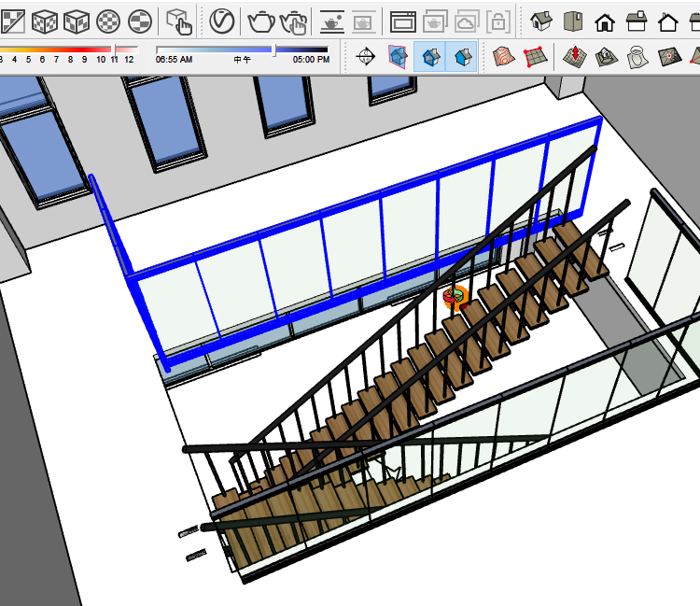
Task: Select the Section Plane tool
Action: (x=366, y=57)
